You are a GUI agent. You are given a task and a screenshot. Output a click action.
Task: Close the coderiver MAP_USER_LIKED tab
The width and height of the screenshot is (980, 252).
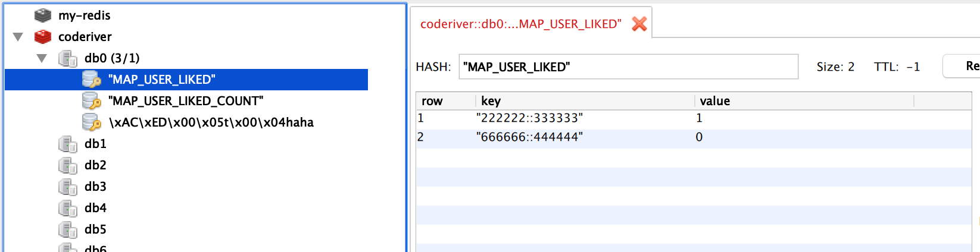(639, 24)
